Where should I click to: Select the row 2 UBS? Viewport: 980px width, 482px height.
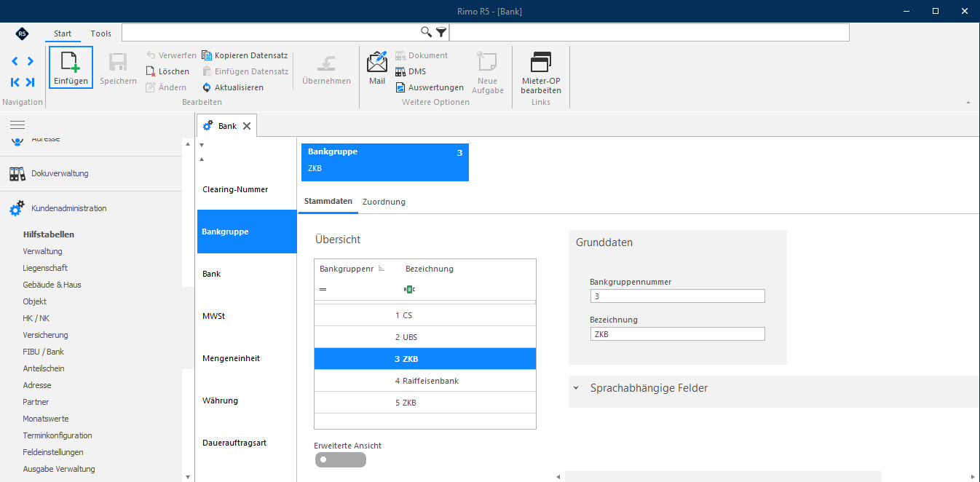pyautogui.click(x=425, y=337)
